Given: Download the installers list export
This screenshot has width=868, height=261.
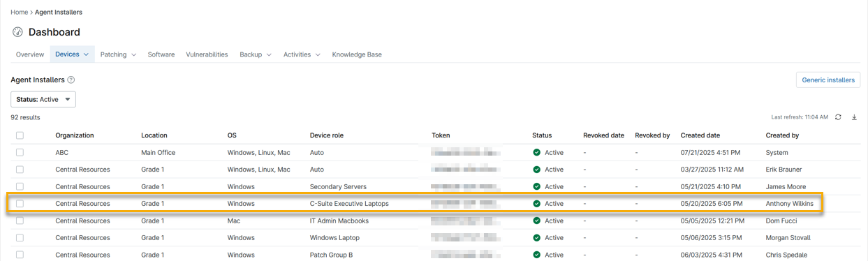Looking at the screenshot, I should 854,117.
